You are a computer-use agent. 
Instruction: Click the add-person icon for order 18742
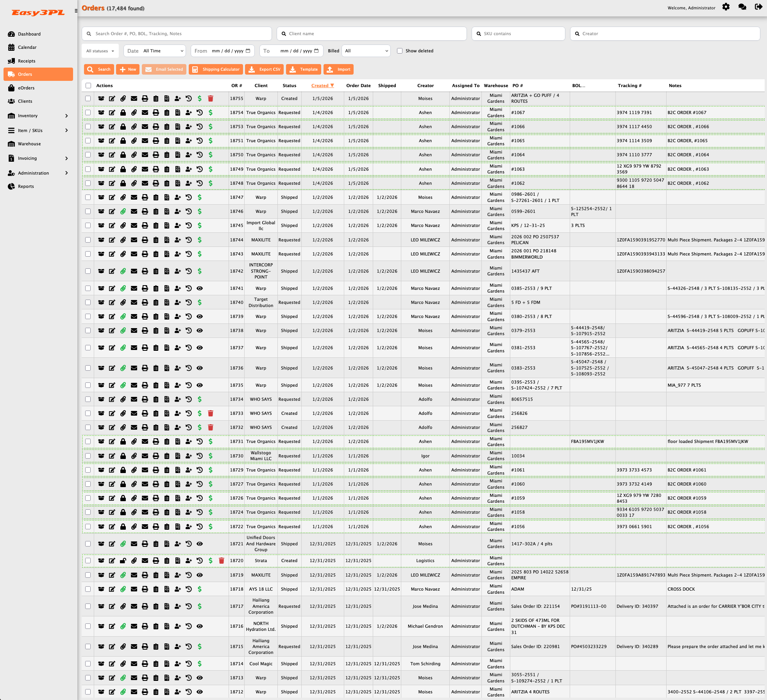tap(178, 271)
